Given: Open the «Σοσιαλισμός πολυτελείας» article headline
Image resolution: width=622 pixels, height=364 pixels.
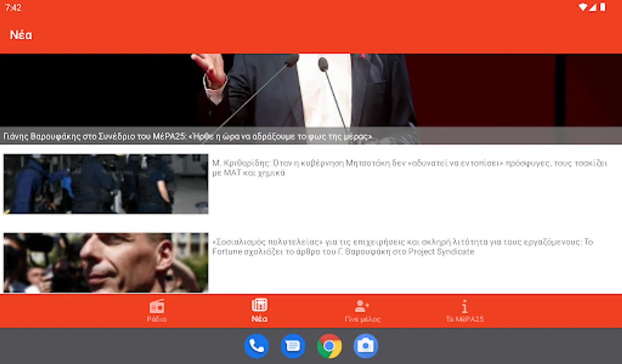Looking at the screenshot, I should [x=403, y=247].
